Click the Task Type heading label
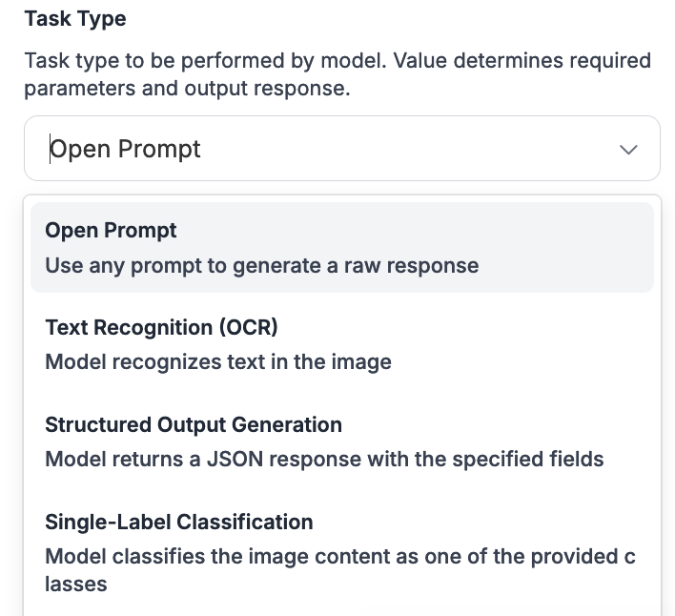This screenshot has width=675, height=616. click(75, 19)
